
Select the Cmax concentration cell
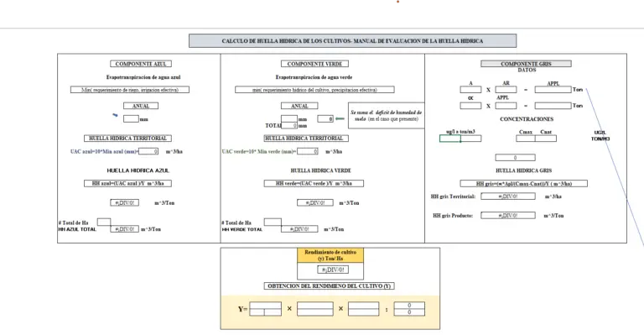tap(526, 139)
